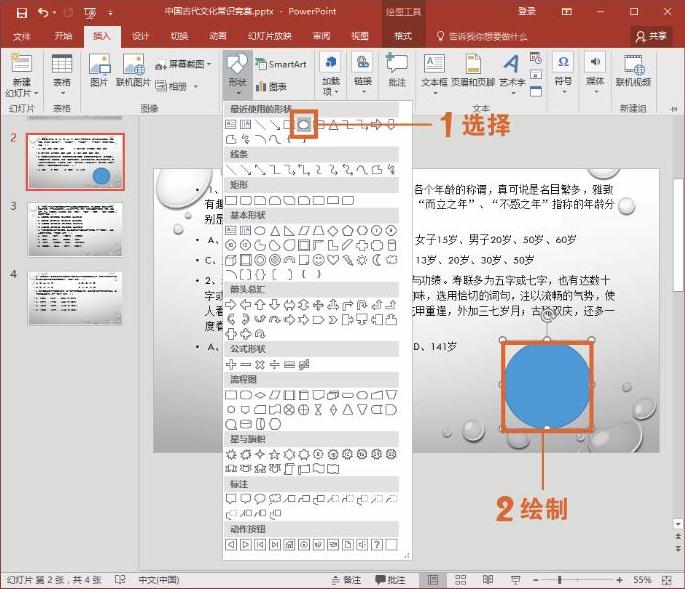Toggle Comments (批注) pane in status bar
This screenshot has width=685, height=589.
[390, 580]
